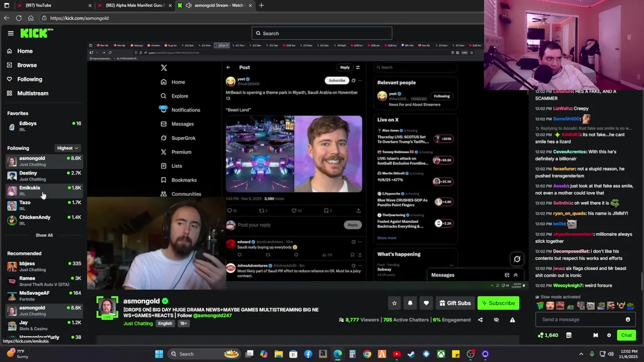Show hidden system tray icons chevron
Image resolution: width=644 pixels, height=362 pixels.
[581, 354]
